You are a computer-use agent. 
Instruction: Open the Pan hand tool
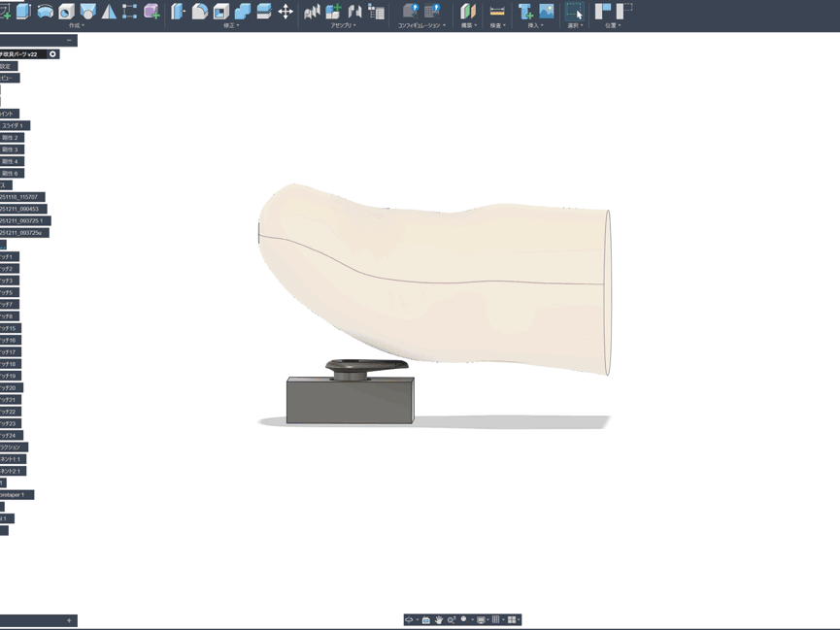439,619
